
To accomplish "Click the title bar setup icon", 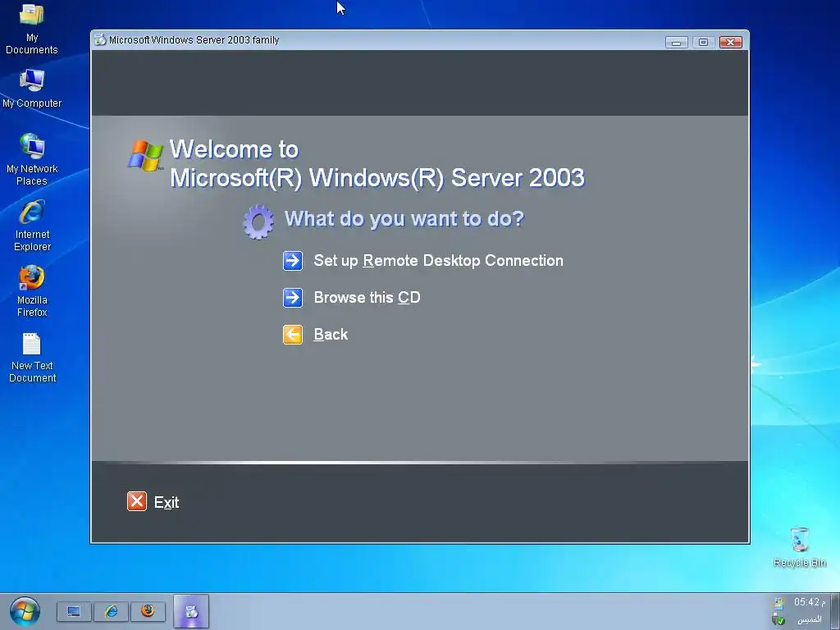I will 100,39.
